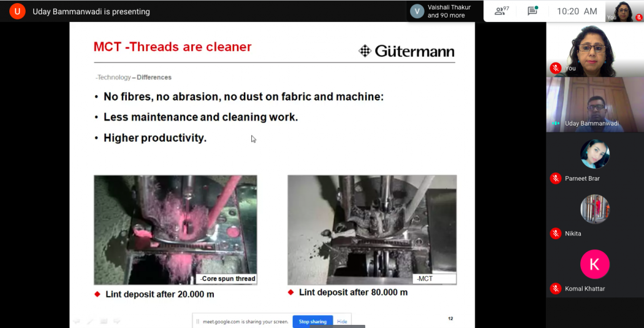Click speaking indicator beside Uday Bammanwadi
This screenshot has width=644, height=328.
(x=556, y=123)
